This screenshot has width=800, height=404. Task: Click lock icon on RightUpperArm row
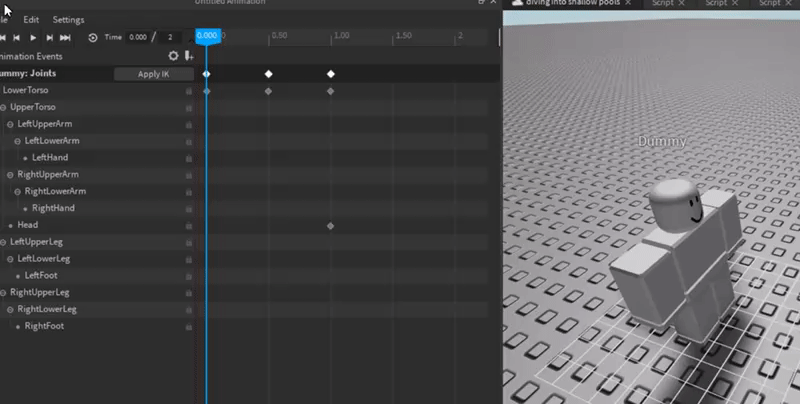coord(189,175)
